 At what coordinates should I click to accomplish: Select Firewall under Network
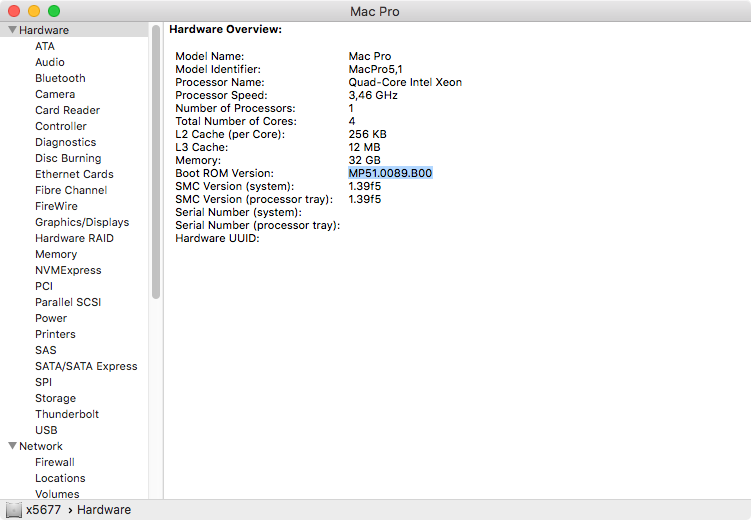pyautogui.click(x=55, y=462)
